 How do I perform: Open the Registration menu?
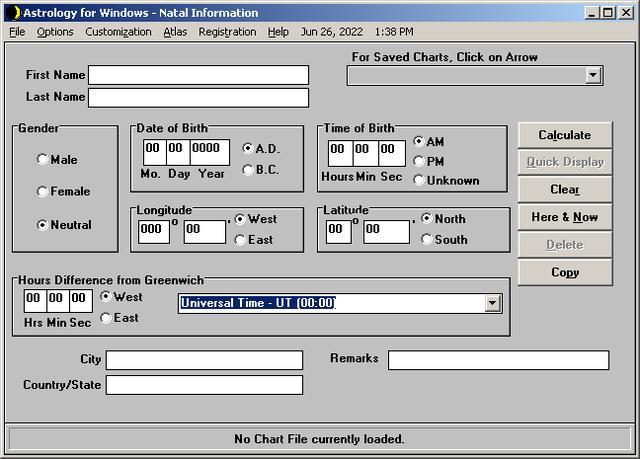coord(227,32)
